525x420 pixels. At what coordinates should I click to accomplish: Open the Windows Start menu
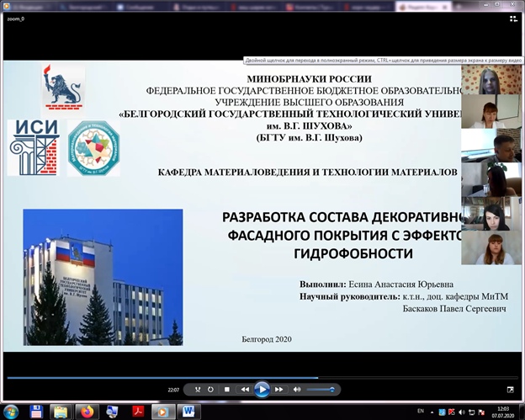point(12,412)
